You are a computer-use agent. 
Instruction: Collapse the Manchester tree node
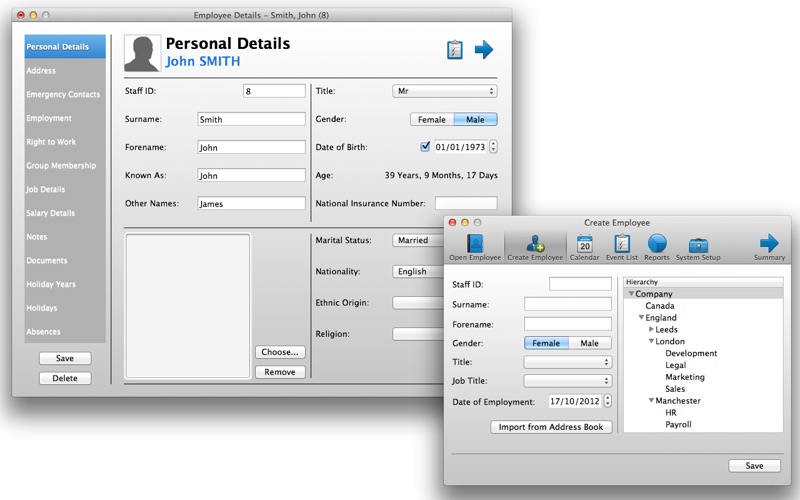pos(652,401)
